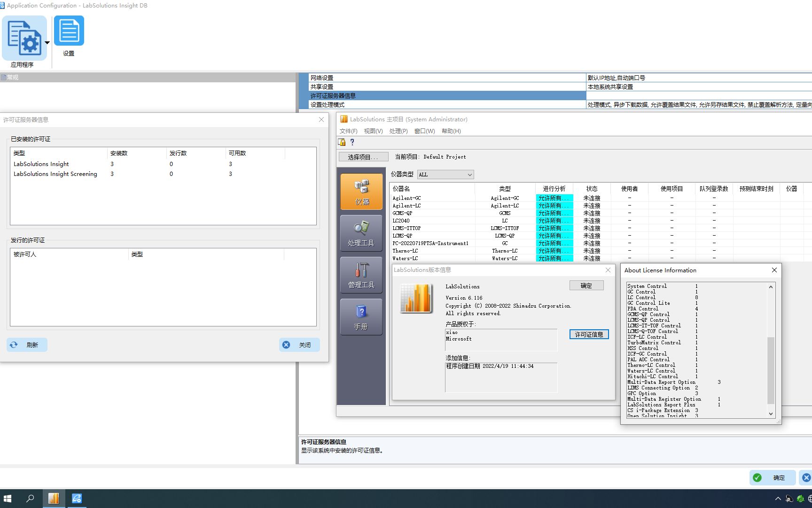This screenshot has height=508, width=812.
Task: Select the Multi-Data Report Option entry
Action: 674,382
